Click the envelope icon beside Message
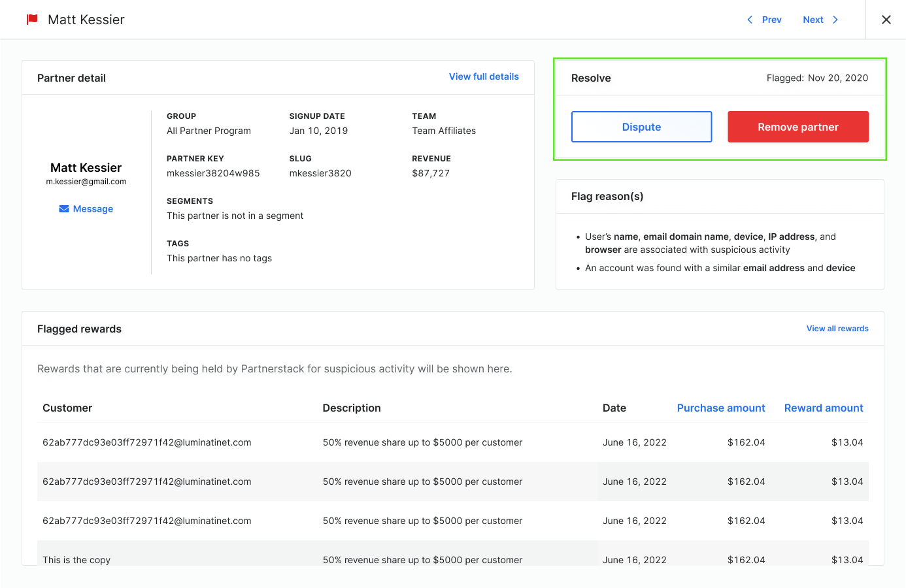Image resolution: width=906 pixels, height=588 pixels. point(64,209)
